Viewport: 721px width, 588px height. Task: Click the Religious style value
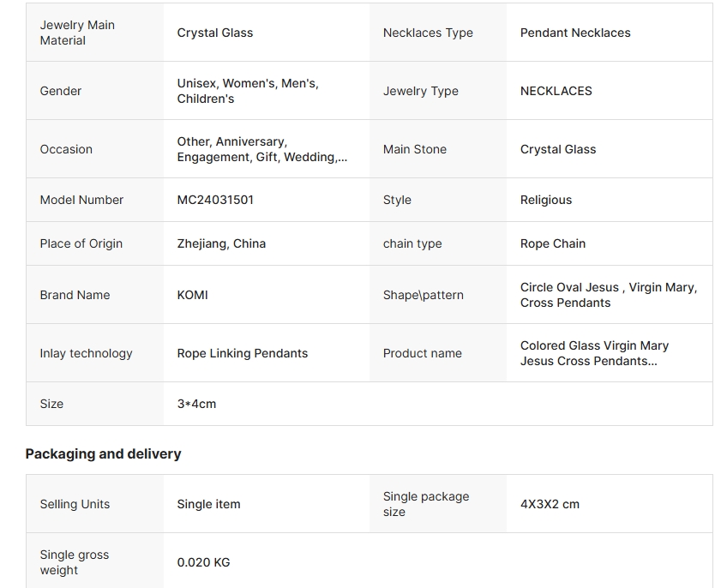tap(545, 200)
